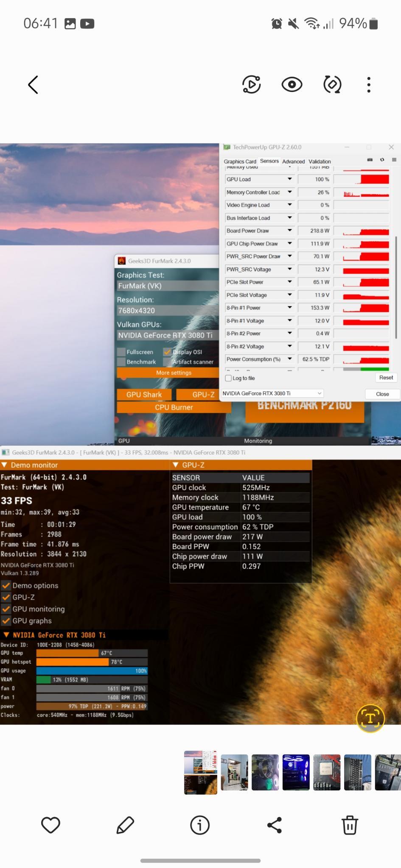
Task: Click the FurMark flame app icon
Action: 122,261
